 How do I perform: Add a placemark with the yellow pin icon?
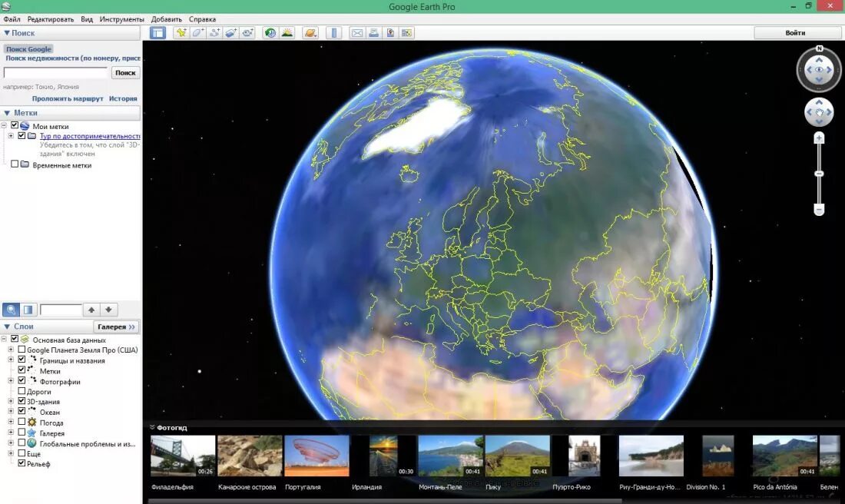(181, 33)
